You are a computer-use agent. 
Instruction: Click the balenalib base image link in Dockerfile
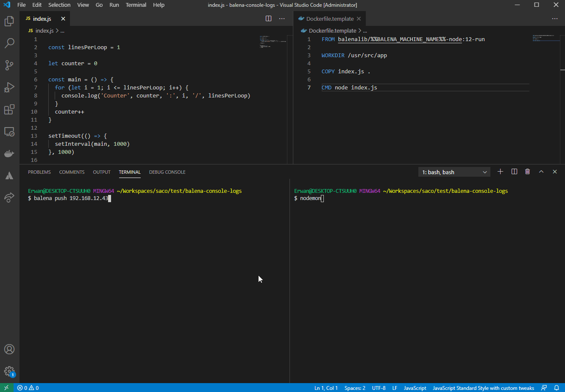[x=400, y=39]
